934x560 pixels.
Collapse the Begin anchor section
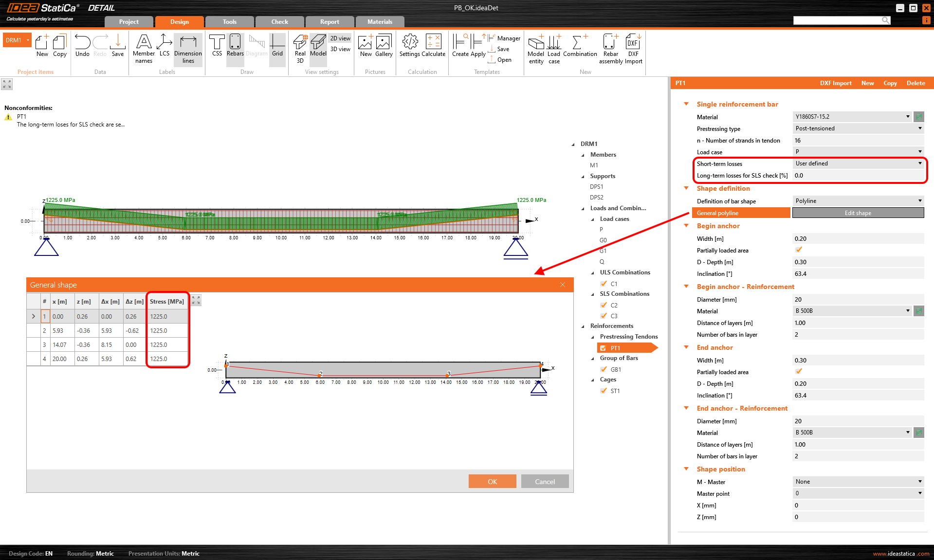tap(686, 226)
